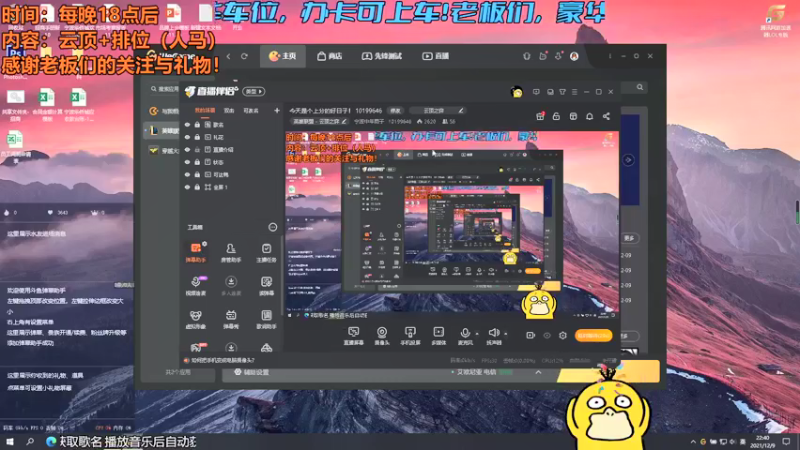The width and height of the screenshot is (800, 450).
Task: Click WeGame search magnifier icon
Action: point(640,87)
